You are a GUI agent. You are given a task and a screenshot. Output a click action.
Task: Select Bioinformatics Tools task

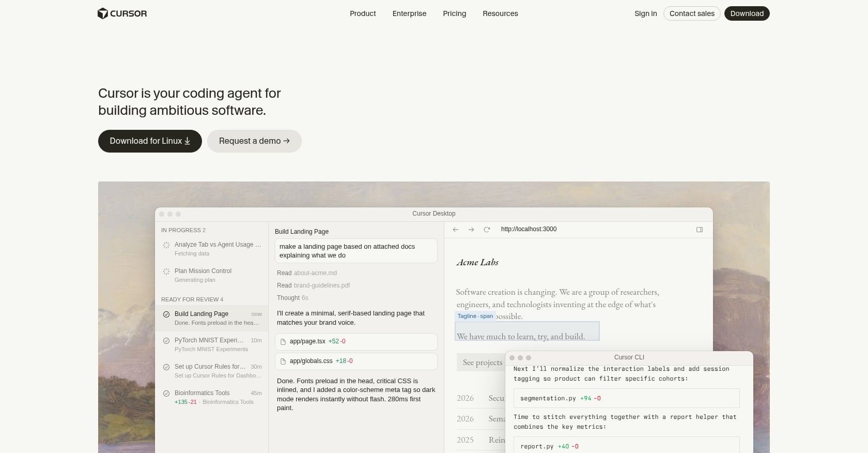tap(212, 397)
